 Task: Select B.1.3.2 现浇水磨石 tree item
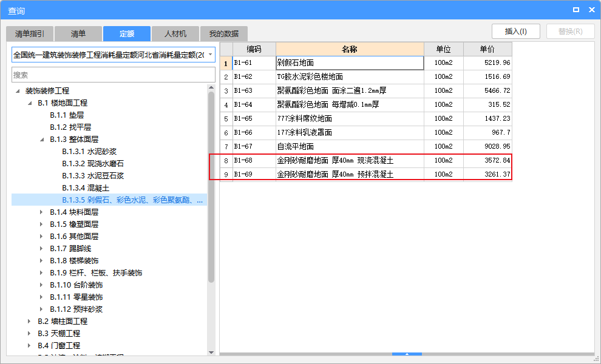point(93,164)
